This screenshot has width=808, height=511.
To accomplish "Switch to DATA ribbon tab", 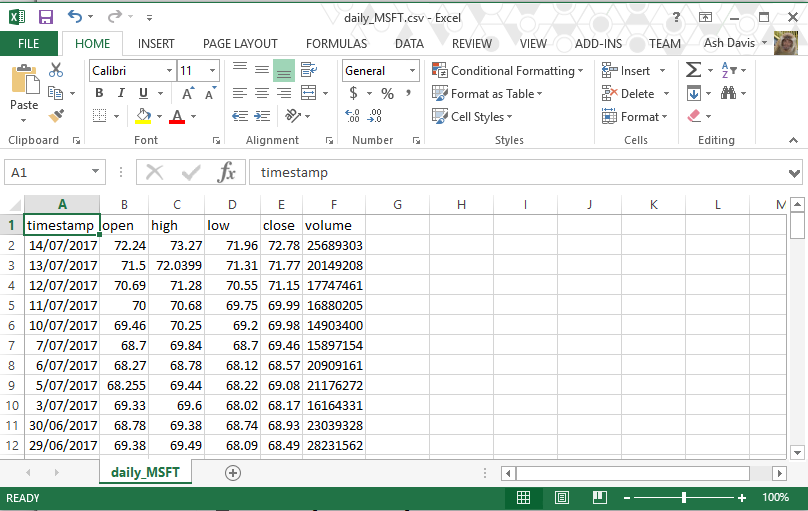I will (409, 44).
